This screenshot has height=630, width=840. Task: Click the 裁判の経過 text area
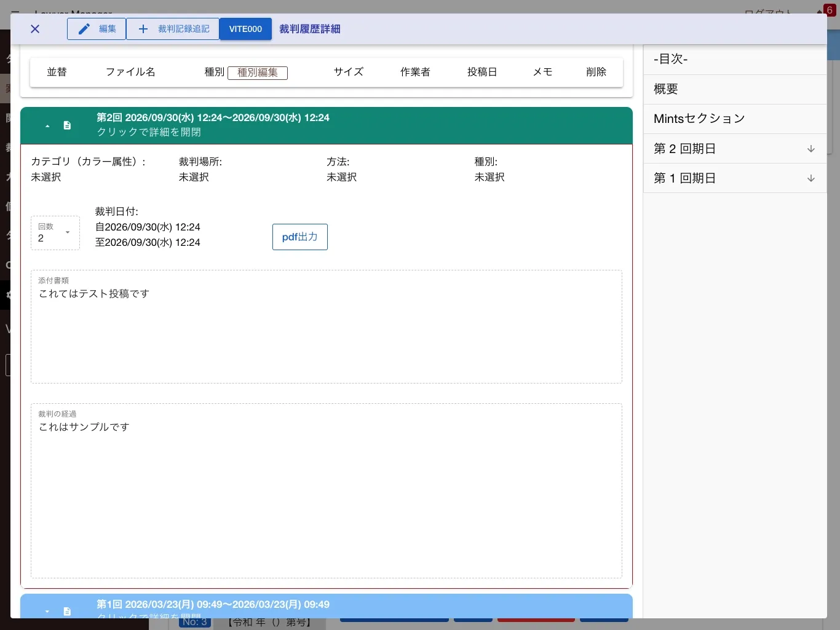327,490
